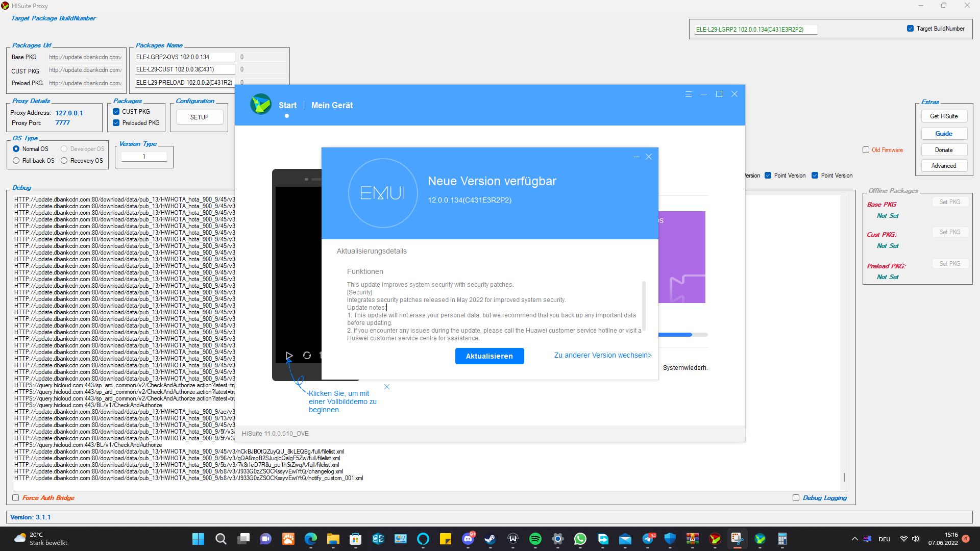
Task: Click the Version Type input field
Action: point(144,157)
